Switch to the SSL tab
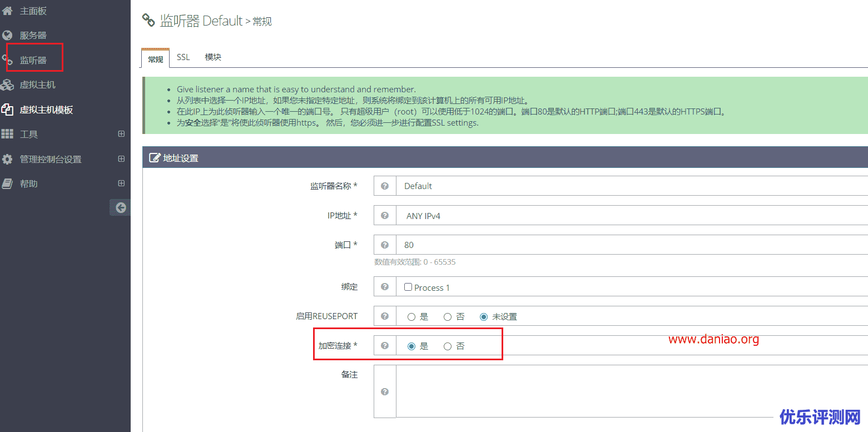868x432 pixels. point(183,57)
